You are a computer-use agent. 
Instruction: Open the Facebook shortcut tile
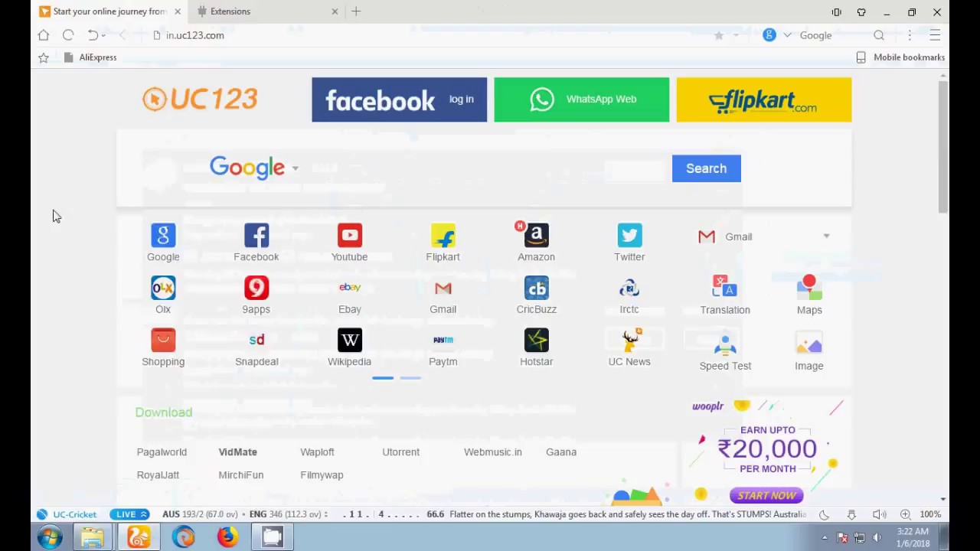pyautogui.click(x=256, y=243)
